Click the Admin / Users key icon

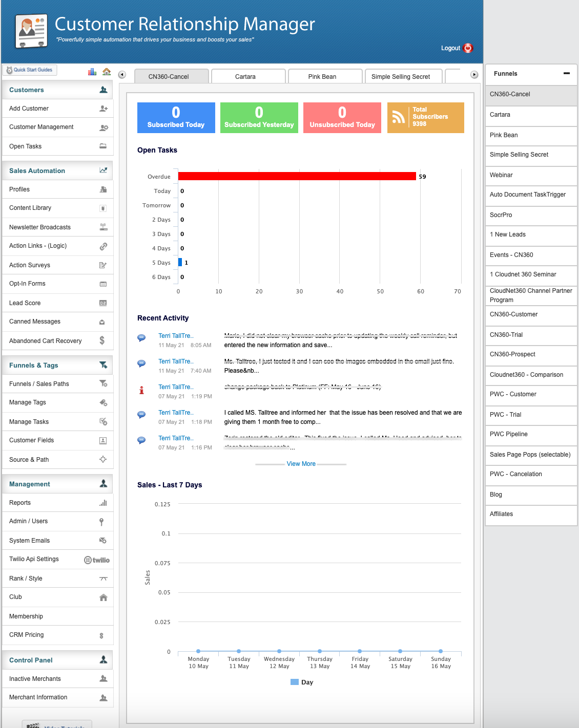click(x=101, y=522)
